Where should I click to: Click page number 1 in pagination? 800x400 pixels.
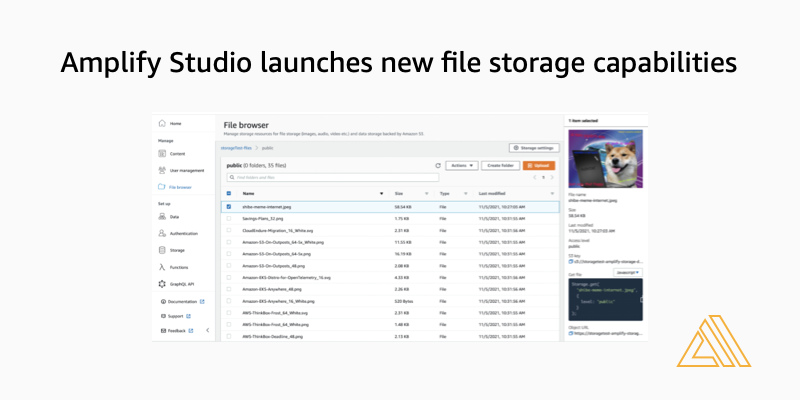click(x=543, y=178)
